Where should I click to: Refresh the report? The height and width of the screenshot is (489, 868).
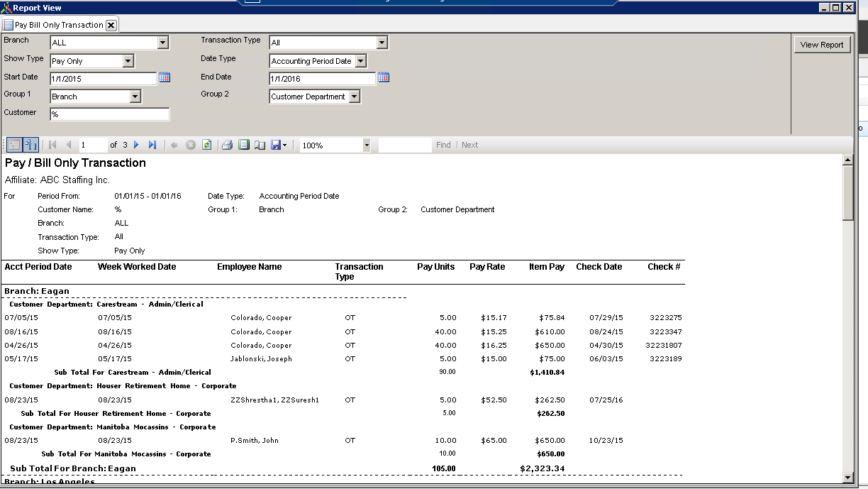click(x=206, y=145)
